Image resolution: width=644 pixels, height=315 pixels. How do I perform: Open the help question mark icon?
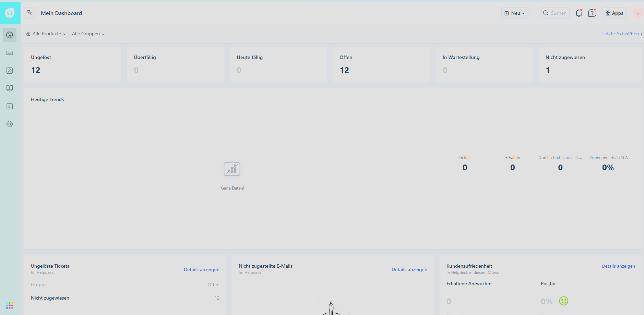pyautogui.click(x=592, y=13)
